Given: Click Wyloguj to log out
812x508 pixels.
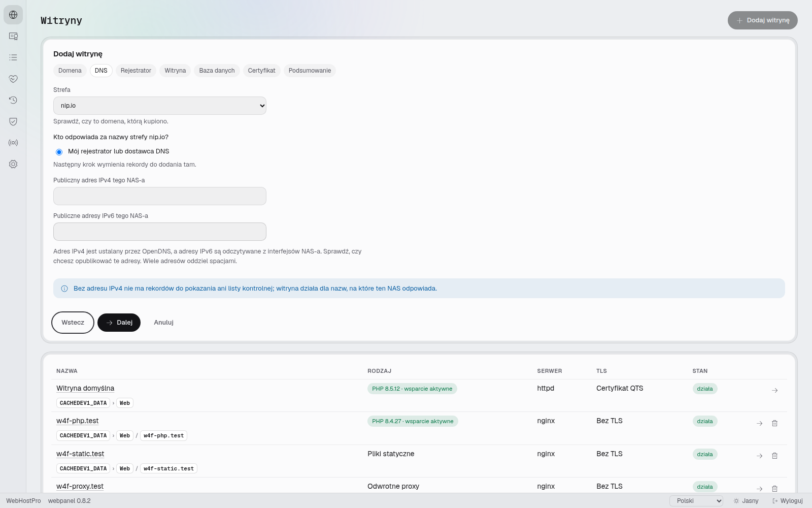Looking at the screenshot, I should (x=788, y=501).
